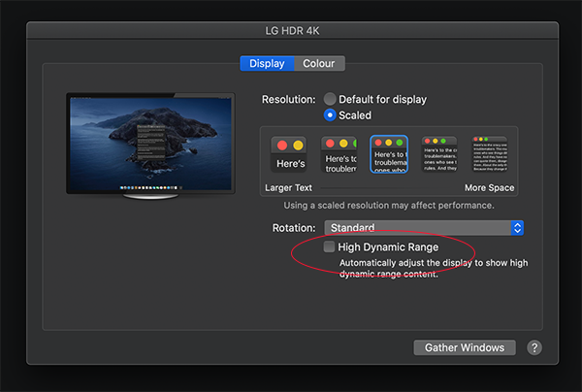Image resolution: width=582 pixels, height=392 pixels.
Task: Click the LG HDR 4K window title
Action: click(292, 30)
